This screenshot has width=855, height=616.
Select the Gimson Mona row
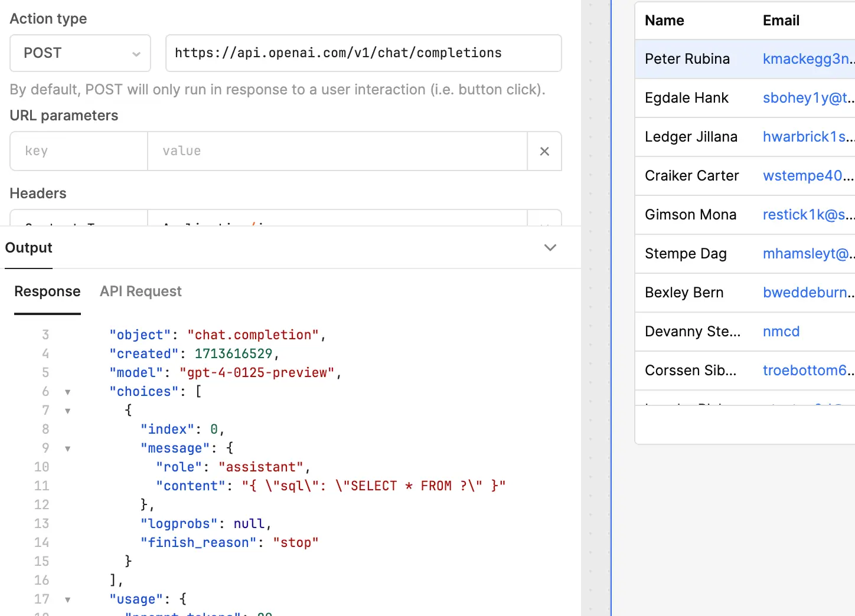coord(690,215)
